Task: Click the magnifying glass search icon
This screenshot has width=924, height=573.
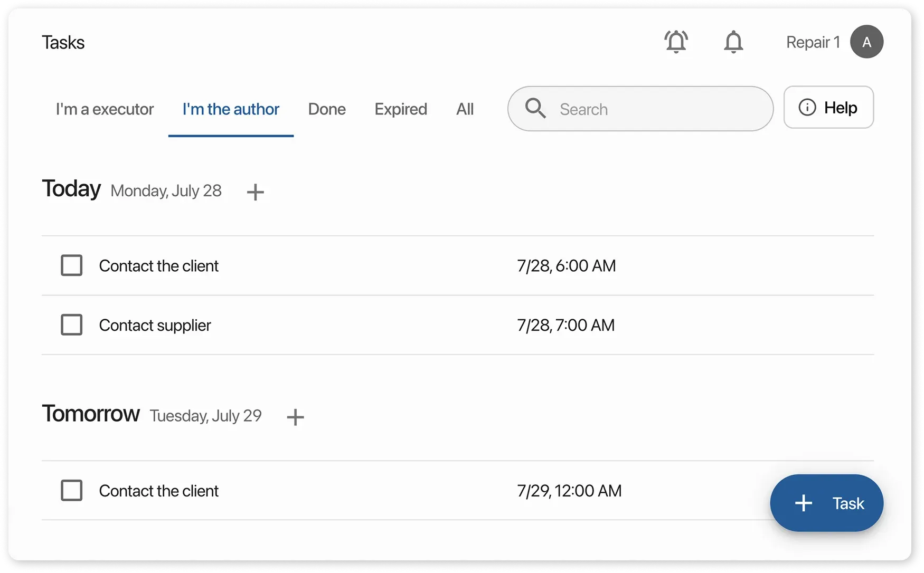Action: (535, 109)
